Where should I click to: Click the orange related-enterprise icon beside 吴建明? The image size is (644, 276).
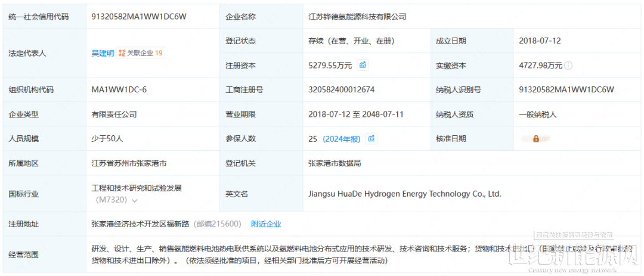(122, 53)
